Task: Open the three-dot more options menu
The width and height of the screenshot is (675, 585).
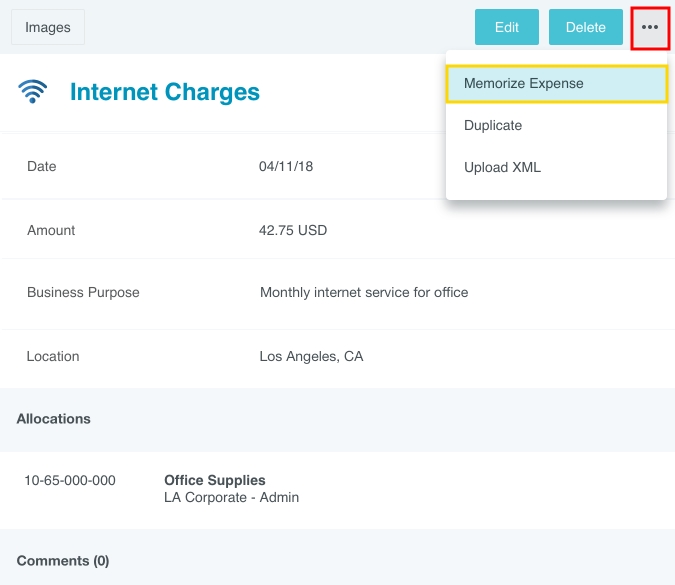Action: 650,27
